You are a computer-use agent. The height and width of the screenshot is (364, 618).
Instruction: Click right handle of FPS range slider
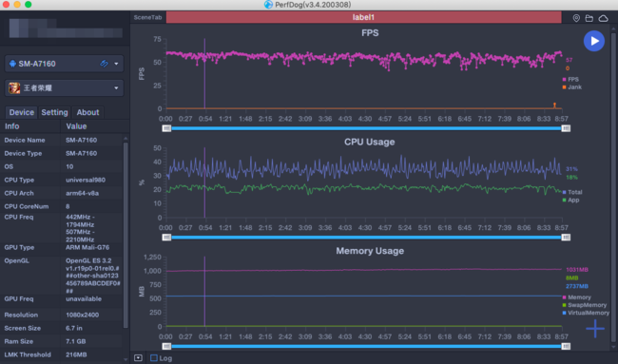[x=566, y=128]
